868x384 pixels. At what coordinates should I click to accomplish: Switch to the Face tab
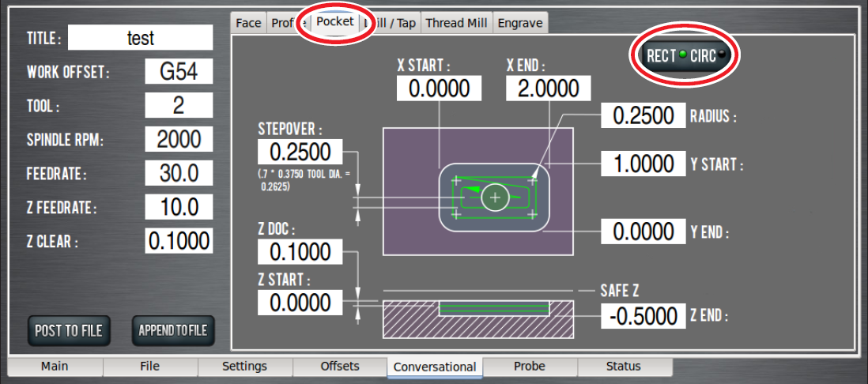coord(248,23)
